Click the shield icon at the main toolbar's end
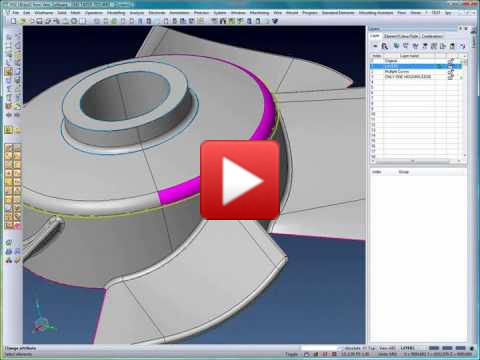The width and height of the screenshot is (480, 360). (x=275, y=21)
